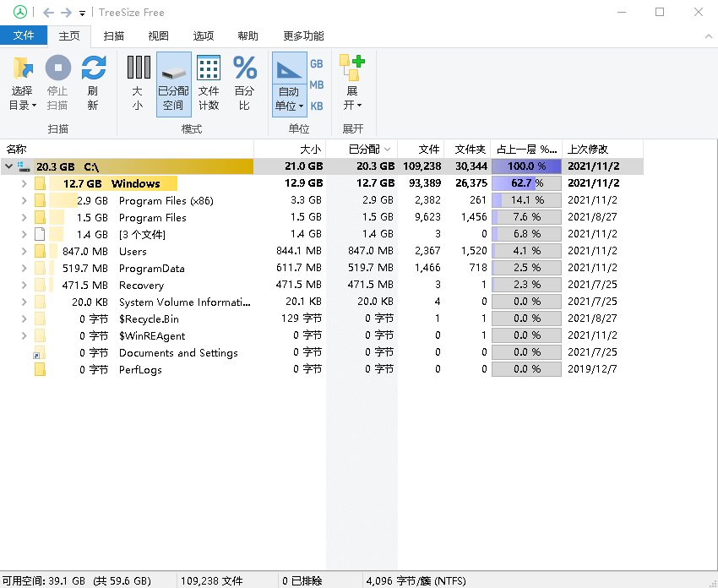
Task: Click the 展开 tree expand icon
Action: point(351,68)
